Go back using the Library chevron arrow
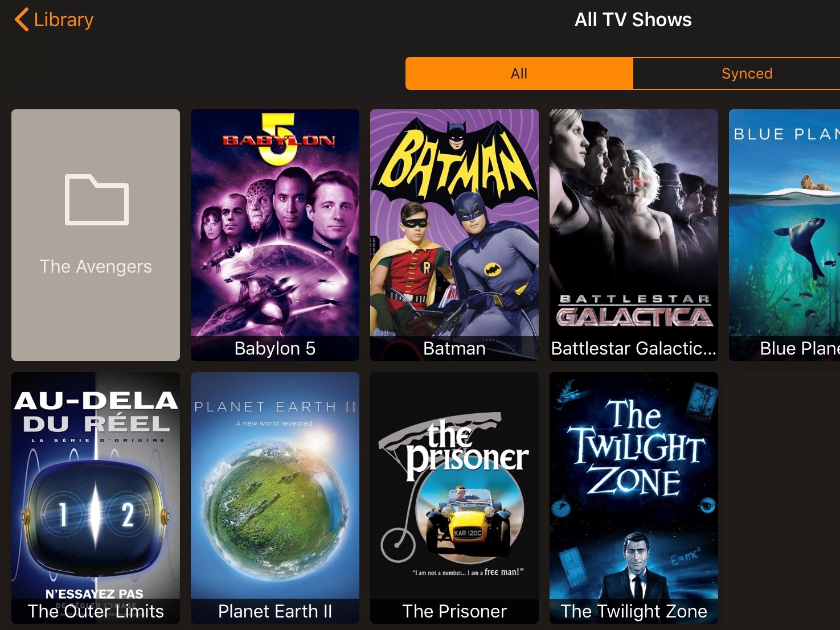The height and width of the screenshot is (630, 840). pos(22,19)
